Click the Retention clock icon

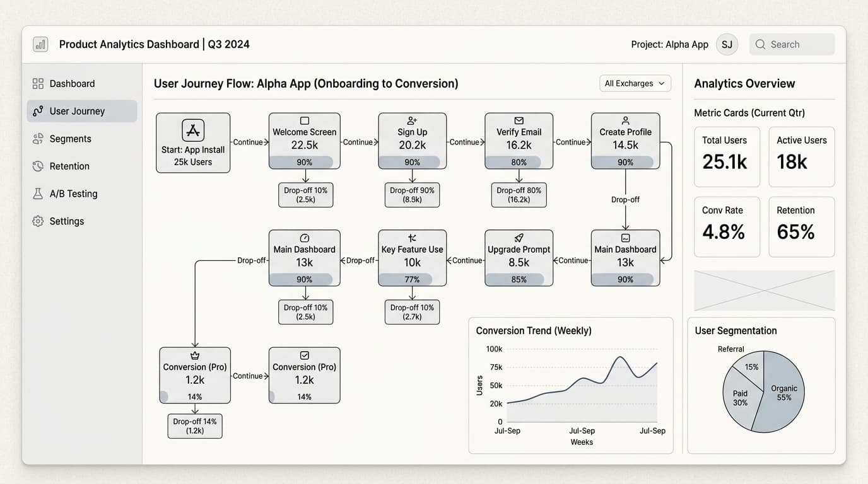pos(38,166)
